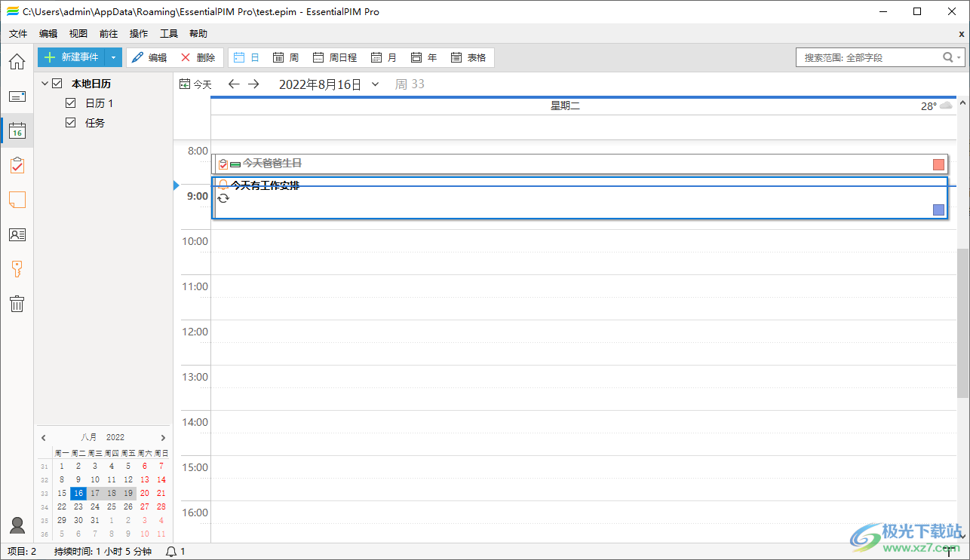Viewport: 970px width, 560px height.
Task: Open the Mail sidebar module
Action: coord(17,96)
